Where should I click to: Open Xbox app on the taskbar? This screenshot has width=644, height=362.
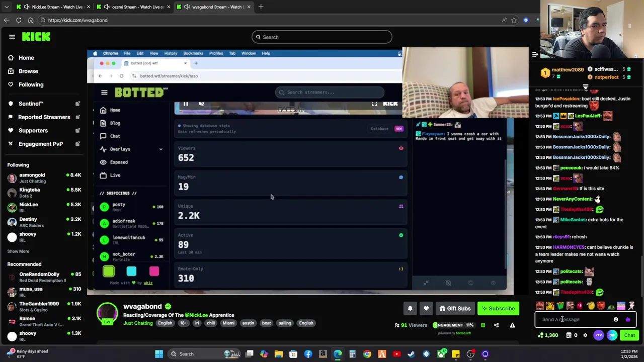coord(441,354)
